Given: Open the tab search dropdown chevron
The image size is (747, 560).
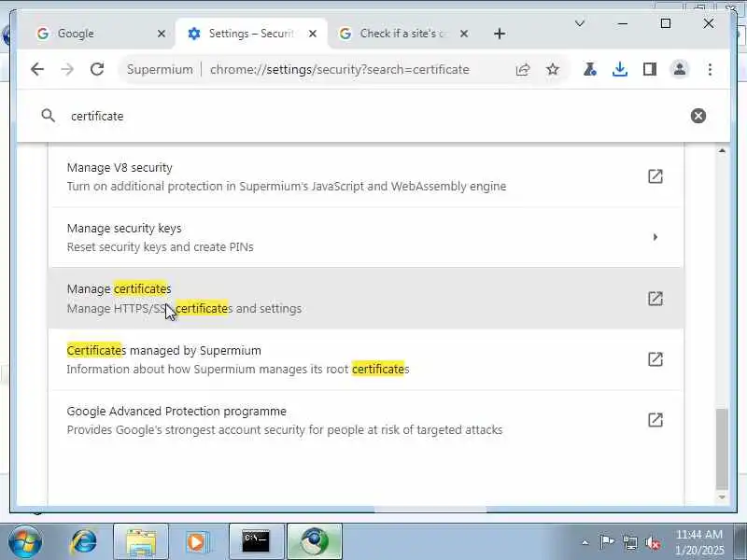Looking at the screenshot, I should pos(580,23).
